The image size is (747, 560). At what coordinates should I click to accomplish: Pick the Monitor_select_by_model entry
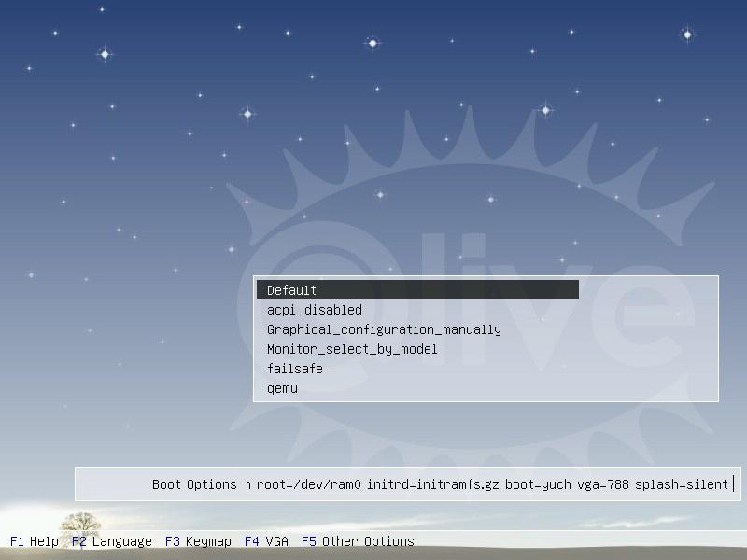(x=352, y=349)
